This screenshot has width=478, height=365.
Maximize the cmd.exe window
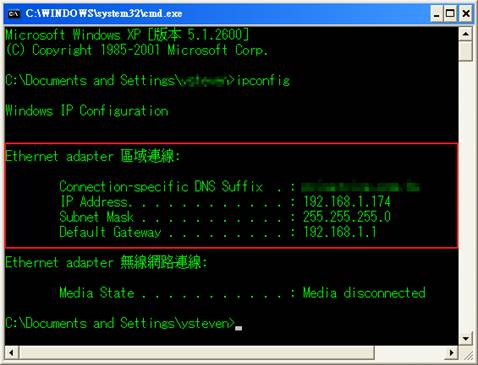pyautogui.click(x=450, y=14)
